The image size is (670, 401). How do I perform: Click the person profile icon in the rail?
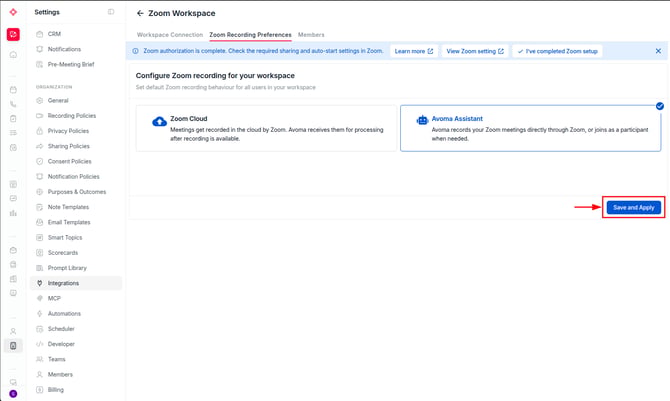pos(13,331)
